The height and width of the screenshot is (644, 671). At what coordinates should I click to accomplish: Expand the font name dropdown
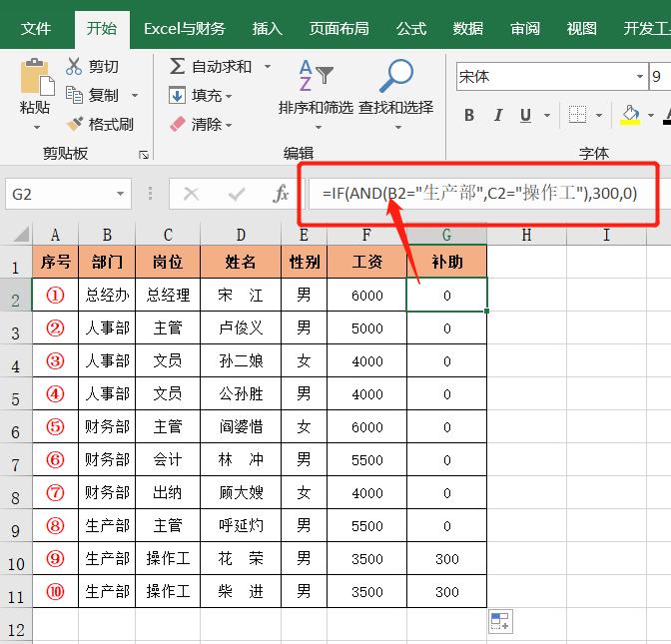tap(640, 77)
